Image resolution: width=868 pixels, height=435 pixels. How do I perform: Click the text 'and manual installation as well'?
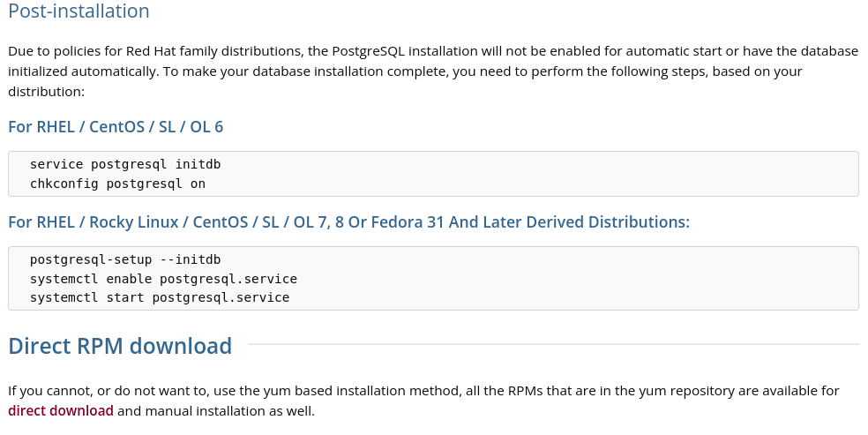216,410
